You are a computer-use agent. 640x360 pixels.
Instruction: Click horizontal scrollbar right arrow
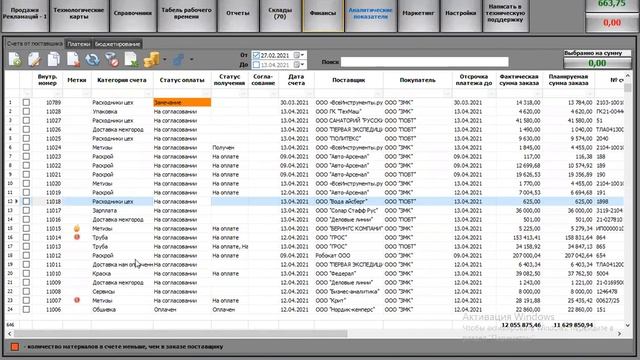click(x=620, y=333)
